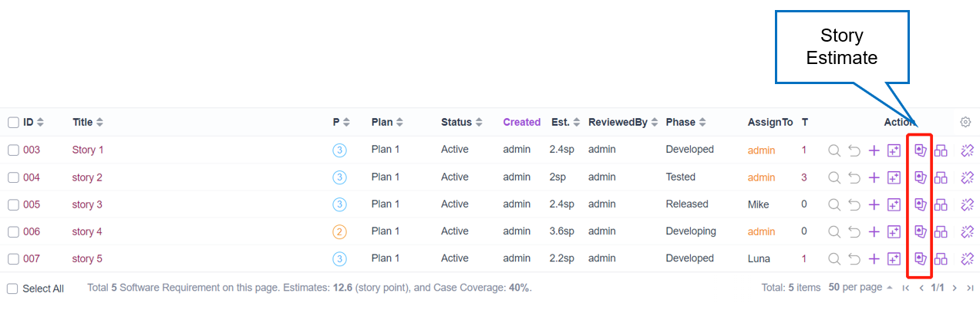Open the Story 1 title link
The image size is (980, 334).
click(87, 150)
